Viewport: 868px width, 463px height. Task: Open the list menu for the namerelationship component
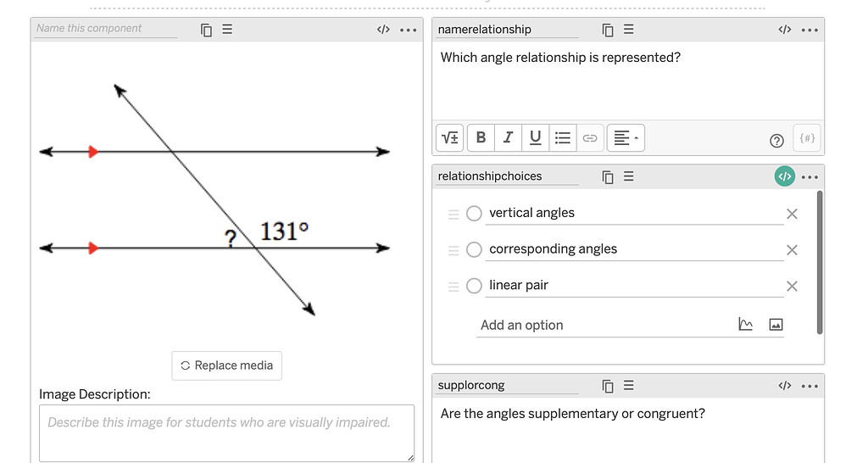pyautogui.click(x=629, y=30)
